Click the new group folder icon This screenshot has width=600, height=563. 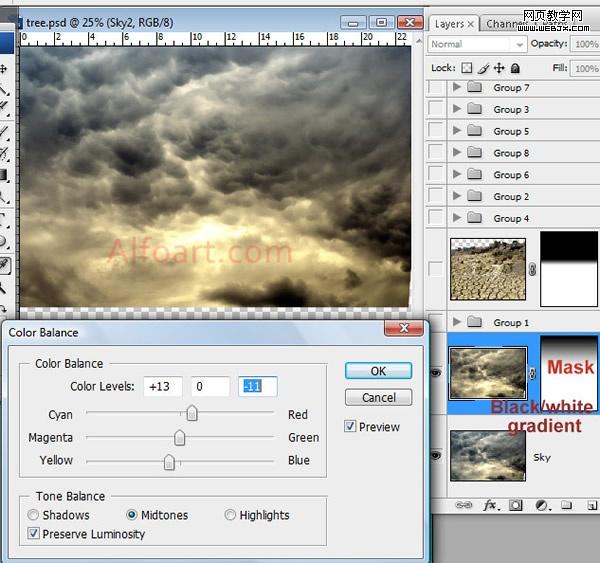tap(566, 506)
